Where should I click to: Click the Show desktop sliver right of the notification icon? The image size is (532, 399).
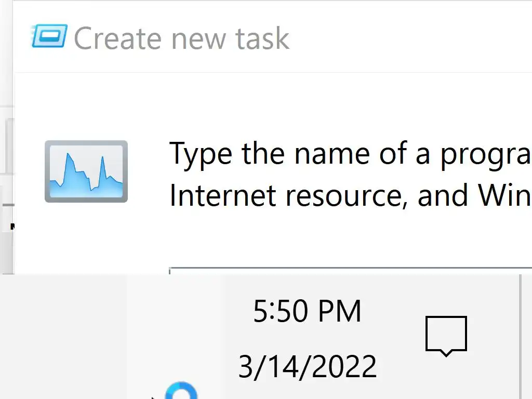(526, 337)
